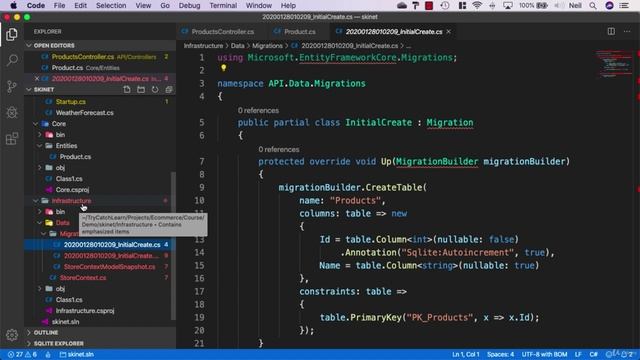The image size is (640, 360).
Task: Open skinet.sln in the explorer tree
Action: (65, 322)
